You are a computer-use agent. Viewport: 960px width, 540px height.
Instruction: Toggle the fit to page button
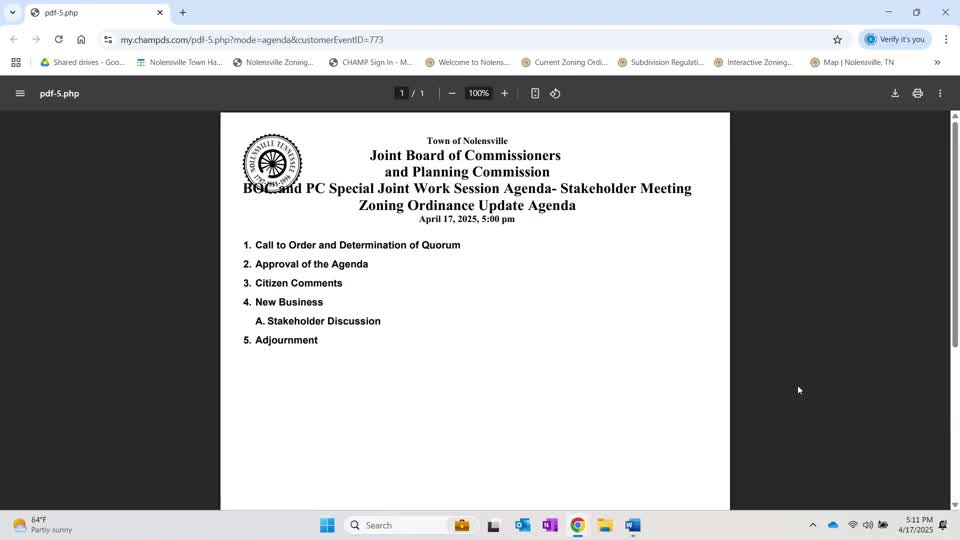pos(534,94)
